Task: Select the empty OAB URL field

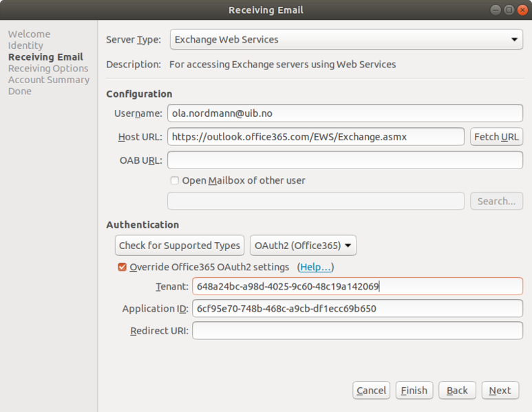Action: [x=345, y=160]
